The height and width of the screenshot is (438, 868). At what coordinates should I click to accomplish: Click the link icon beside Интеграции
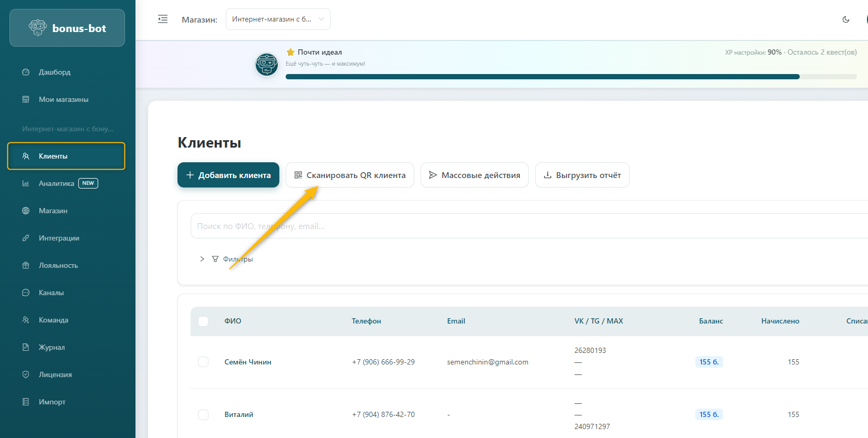(x=26, y=238)
